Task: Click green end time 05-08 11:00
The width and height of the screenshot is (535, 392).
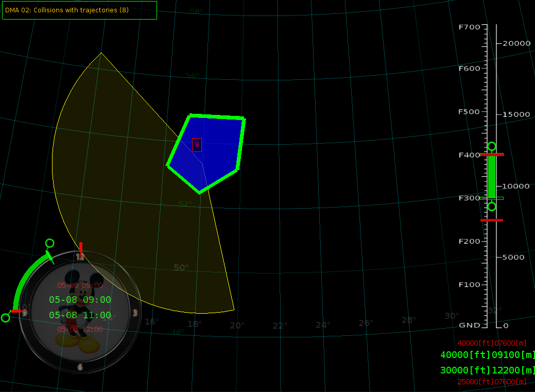Action: 80,315
